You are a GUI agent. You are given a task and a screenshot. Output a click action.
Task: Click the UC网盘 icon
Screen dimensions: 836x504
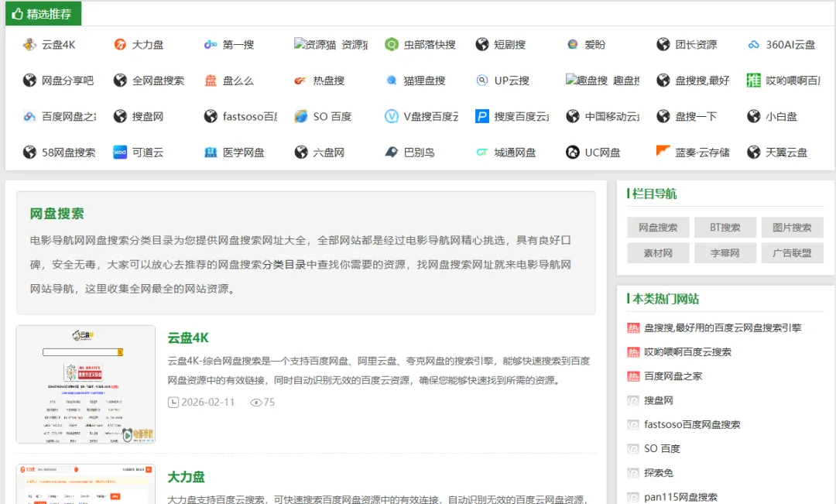point(573,153)
